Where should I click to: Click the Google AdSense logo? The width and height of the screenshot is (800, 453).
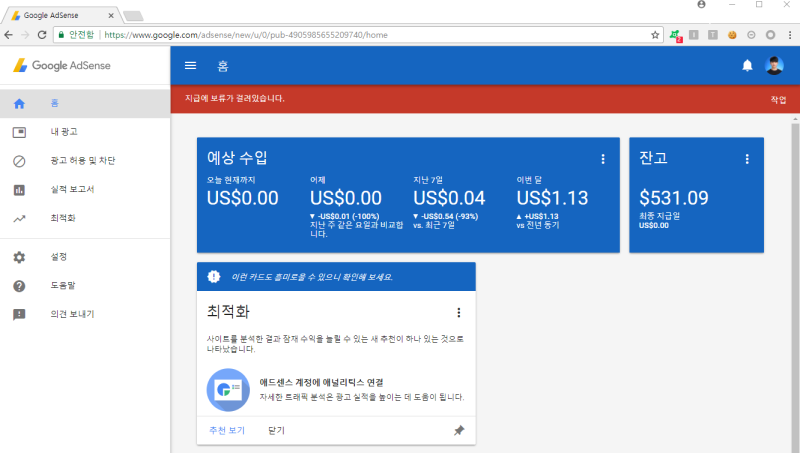(x=62, y=65)
